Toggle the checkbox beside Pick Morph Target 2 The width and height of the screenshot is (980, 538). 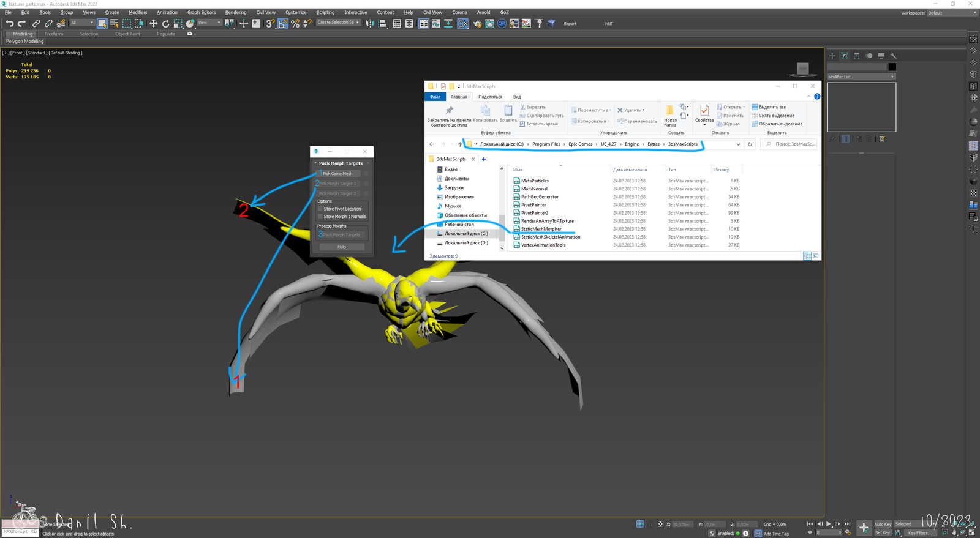366,193
